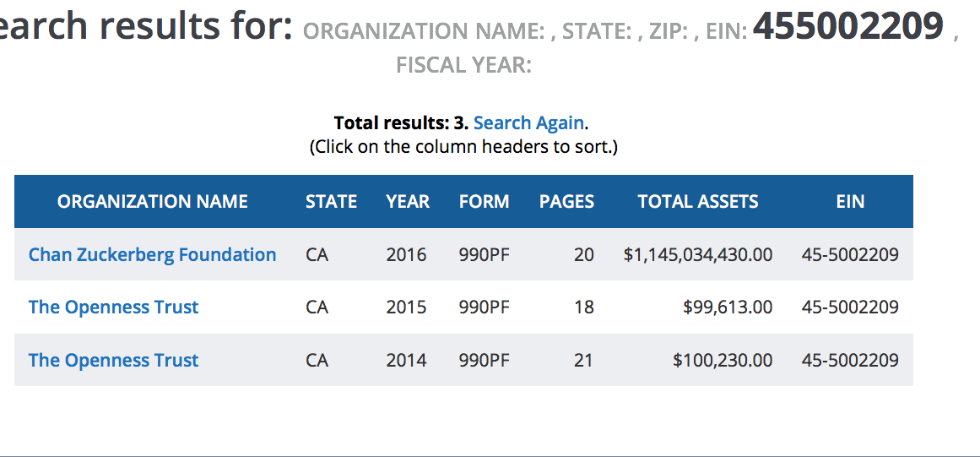The width and height of the screenshot is (980, 457).
Task: Open The Openness Trust 2015 filing
Action: coord(113,307)
